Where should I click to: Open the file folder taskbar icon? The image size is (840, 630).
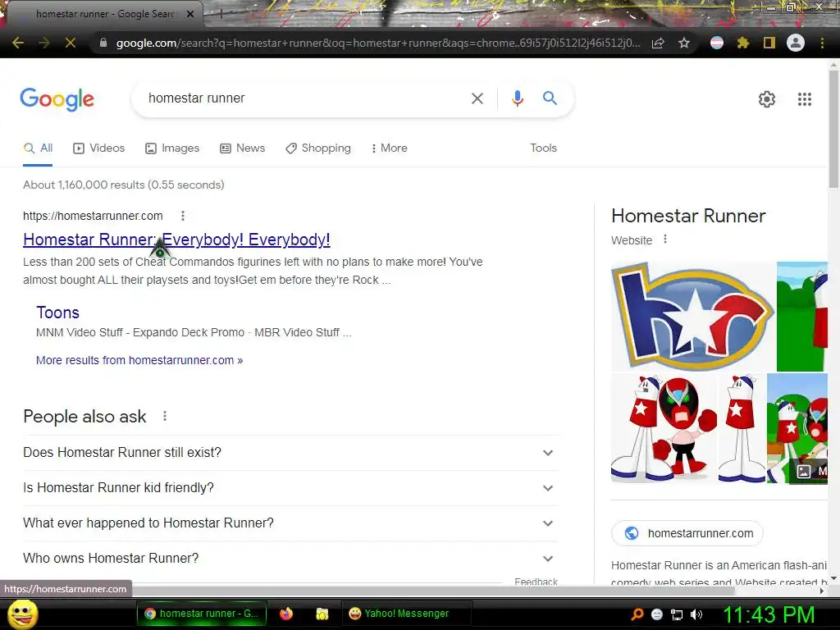pos(322,614)
